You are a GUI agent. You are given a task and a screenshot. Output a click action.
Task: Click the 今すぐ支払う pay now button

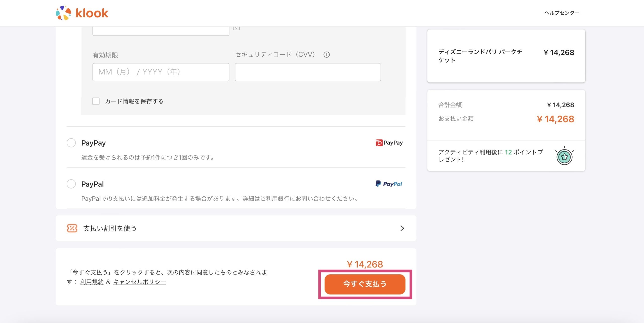[365, 284]
